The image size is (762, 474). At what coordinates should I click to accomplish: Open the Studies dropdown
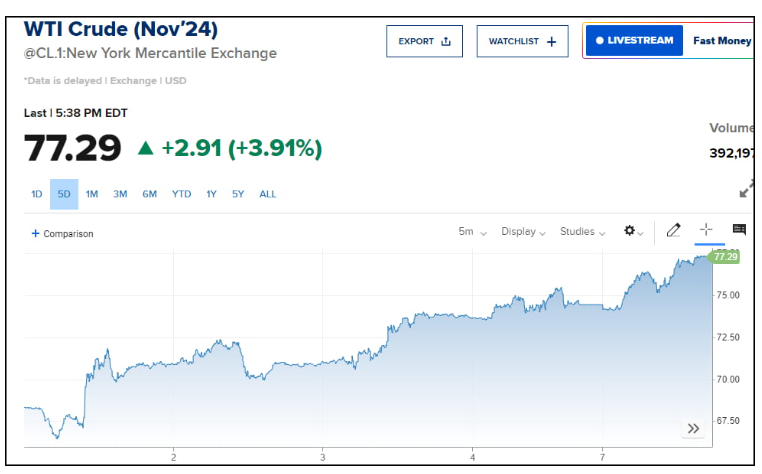583,232
